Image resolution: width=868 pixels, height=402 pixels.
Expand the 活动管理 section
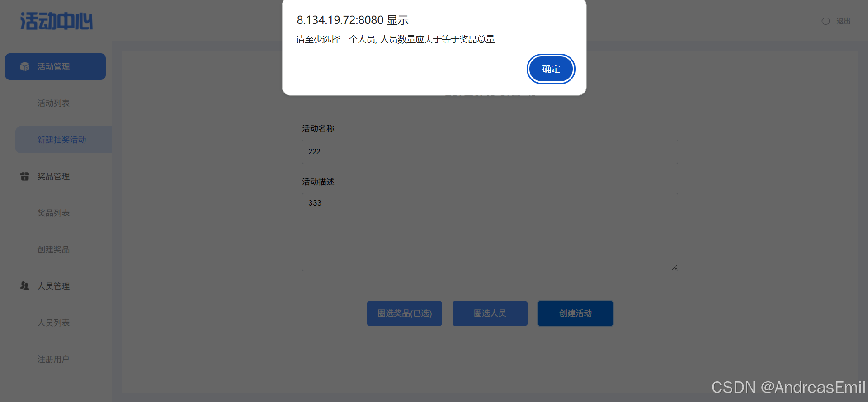point(55,67)
